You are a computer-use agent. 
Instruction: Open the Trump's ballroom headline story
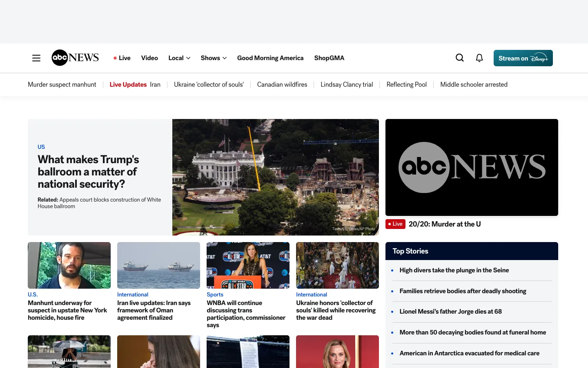[89, 172]
